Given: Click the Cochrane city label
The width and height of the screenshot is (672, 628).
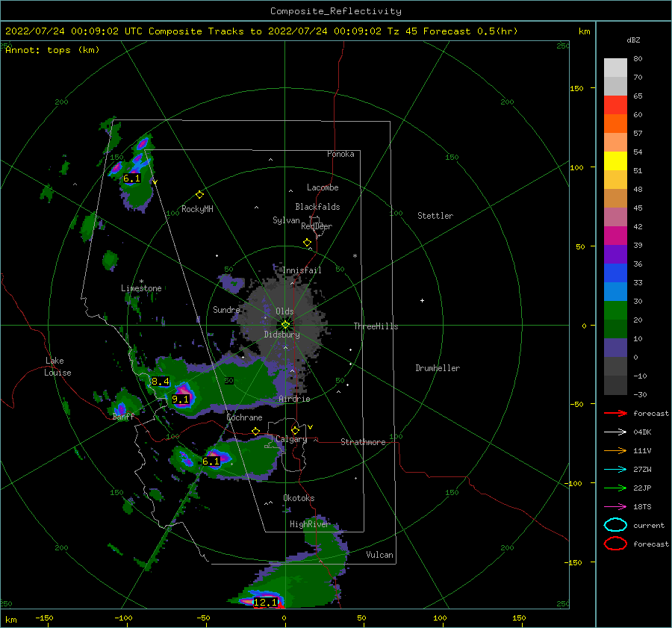Looking at the screenshot, I should point(244,417).
